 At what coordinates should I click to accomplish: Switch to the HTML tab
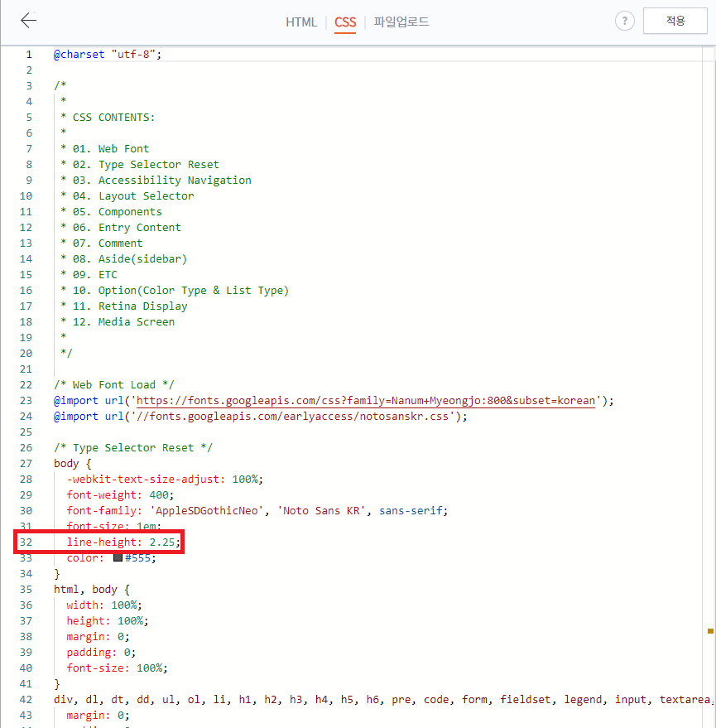[301, 22]
